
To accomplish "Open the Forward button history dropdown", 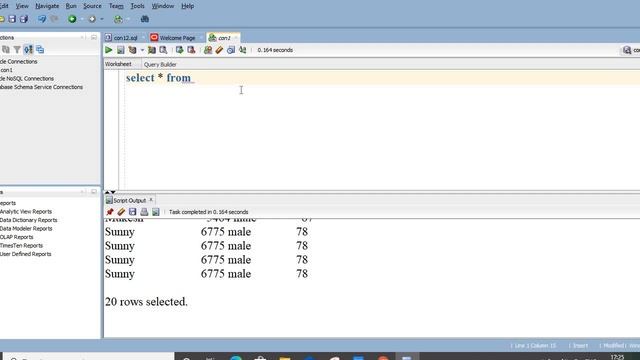I will coord(102,19).
